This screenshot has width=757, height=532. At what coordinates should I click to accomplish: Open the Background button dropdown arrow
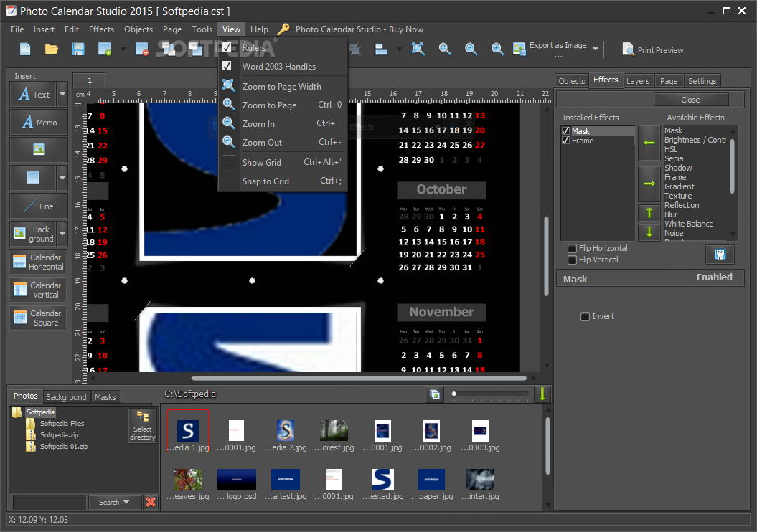62,234
